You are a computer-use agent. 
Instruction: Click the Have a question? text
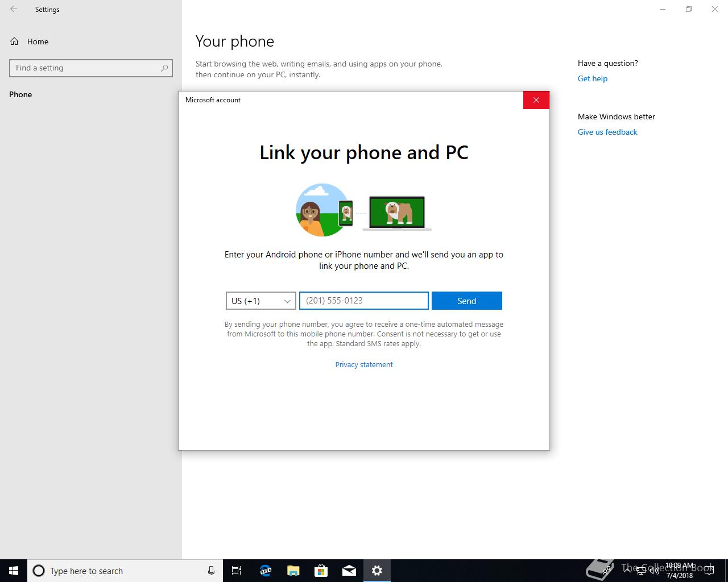tap(608, 63)
